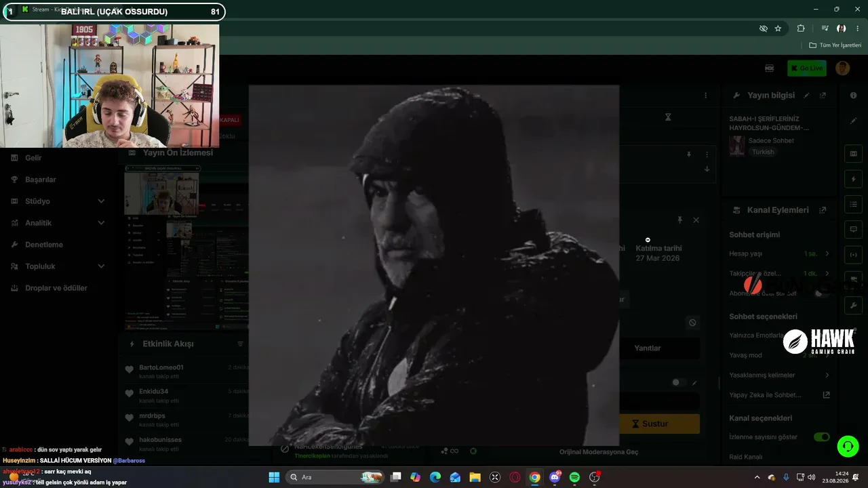
Task: Click the Turkish language tag
Action: click(763, 152)
